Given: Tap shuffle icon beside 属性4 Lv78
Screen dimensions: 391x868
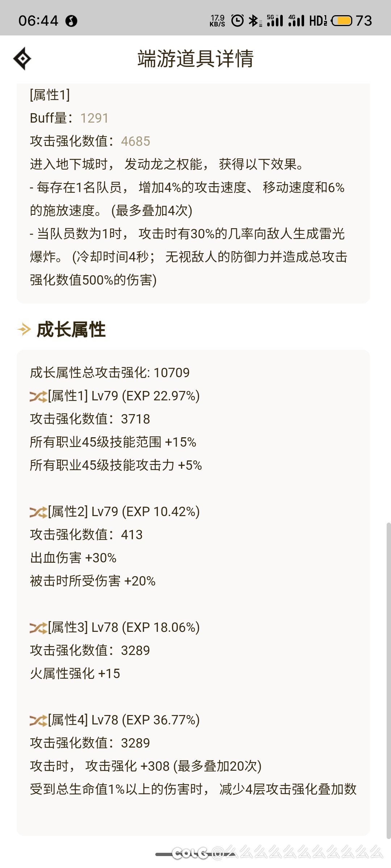Looking at the screenshot, I should [38, 720].
